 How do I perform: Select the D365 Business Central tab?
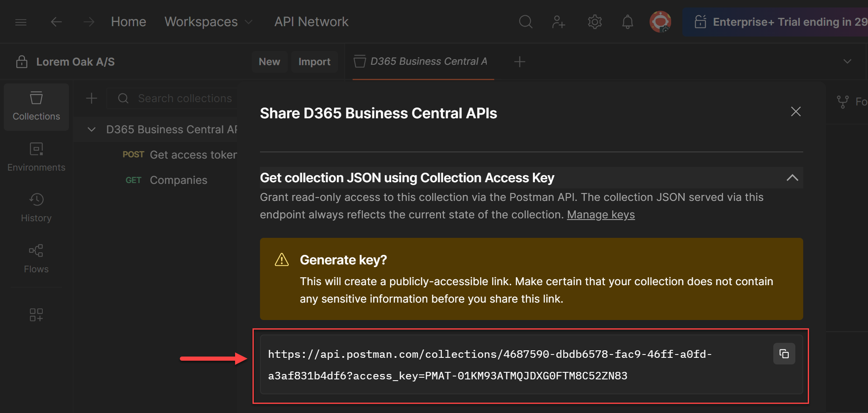(423, 61)
